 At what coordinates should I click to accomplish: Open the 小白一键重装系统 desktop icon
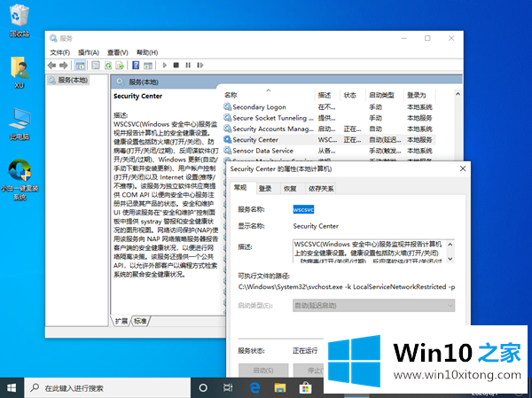(x=20, y=180)
